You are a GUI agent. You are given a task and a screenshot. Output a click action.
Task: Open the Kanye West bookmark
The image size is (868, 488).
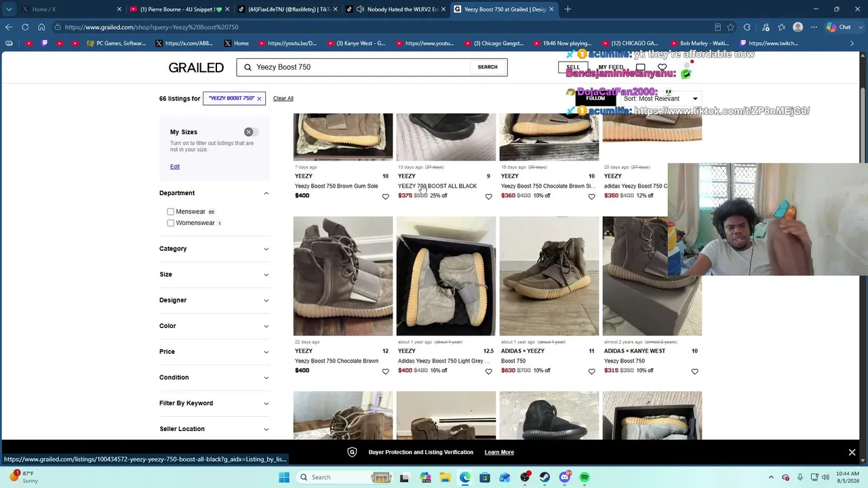(x=357, y=43)
